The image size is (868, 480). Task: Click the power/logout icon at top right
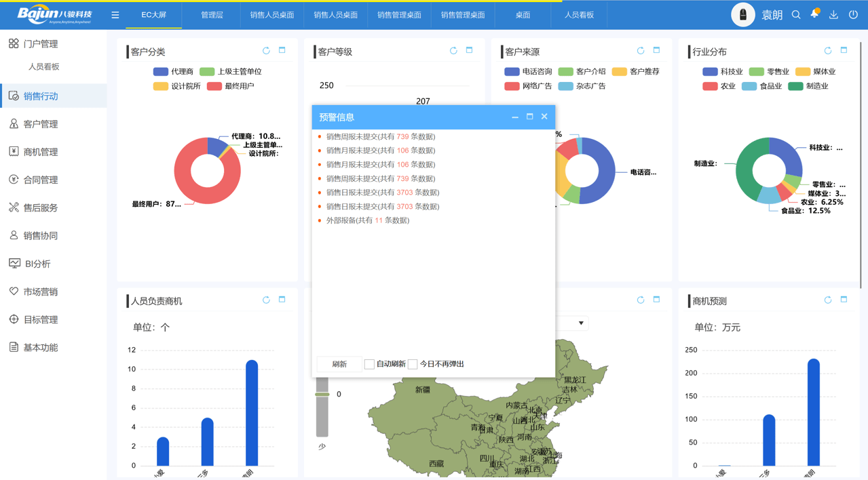(852, 14)
